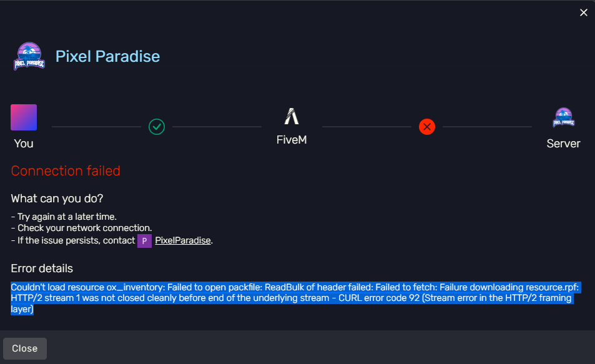Click the Error details heading
Viewport: 595px width, 364px height.
[x=42, y=268]
